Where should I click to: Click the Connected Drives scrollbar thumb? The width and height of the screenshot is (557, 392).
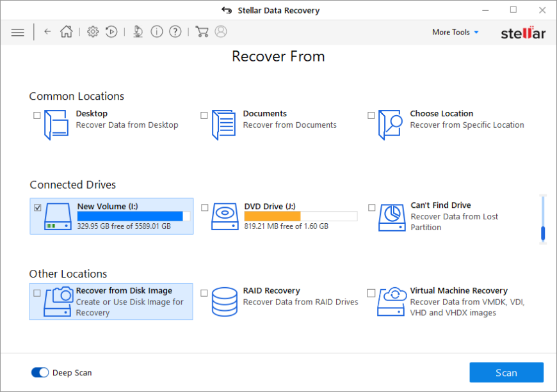(543, 233)
